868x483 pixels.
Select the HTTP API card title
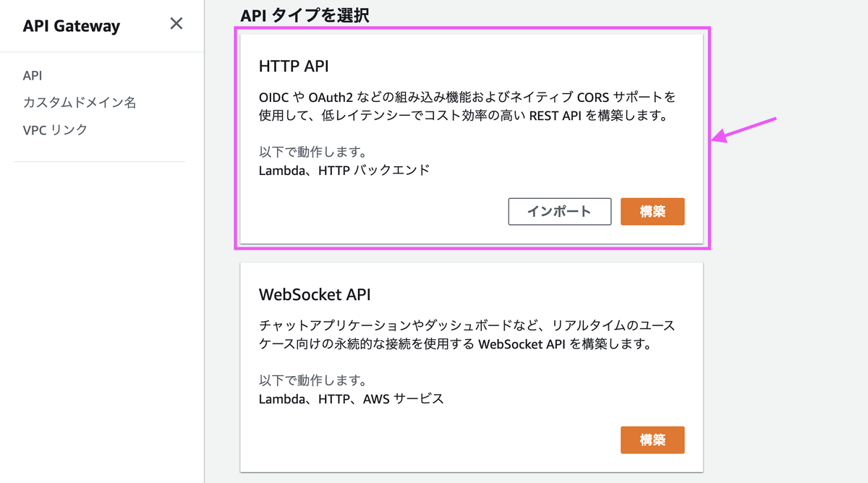pos(294,67)
